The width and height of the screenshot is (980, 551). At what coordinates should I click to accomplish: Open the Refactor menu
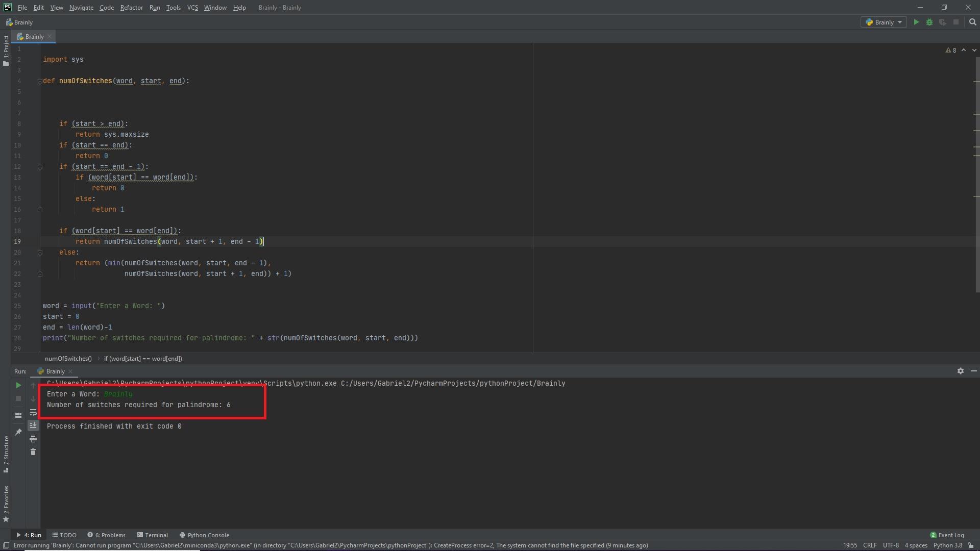(131, 8)
